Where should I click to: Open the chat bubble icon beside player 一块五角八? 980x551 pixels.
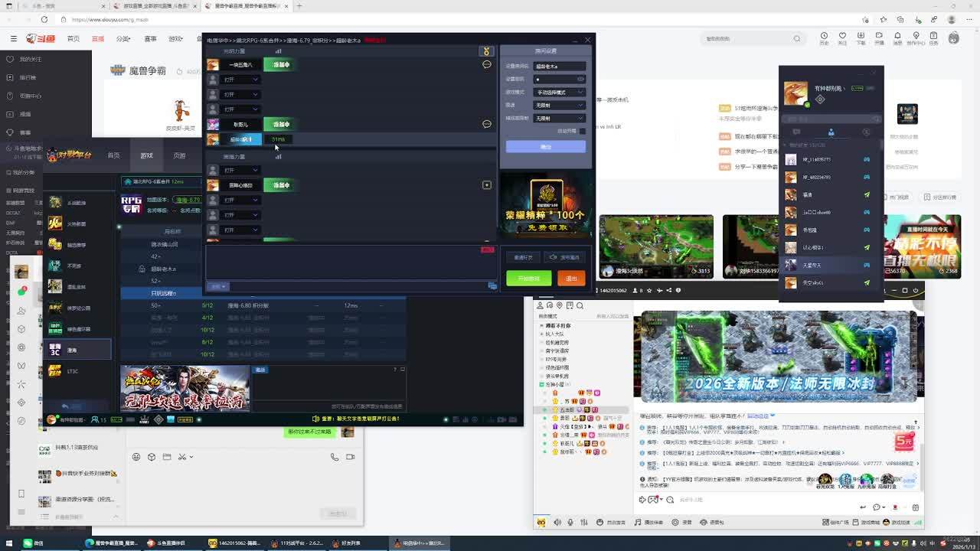486,65
